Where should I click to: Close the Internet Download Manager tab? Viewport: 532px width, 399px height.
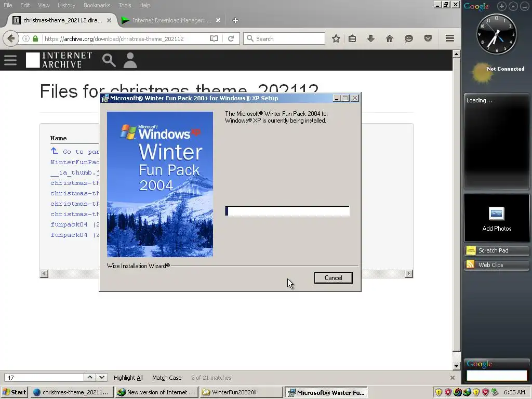coord(218,20)
